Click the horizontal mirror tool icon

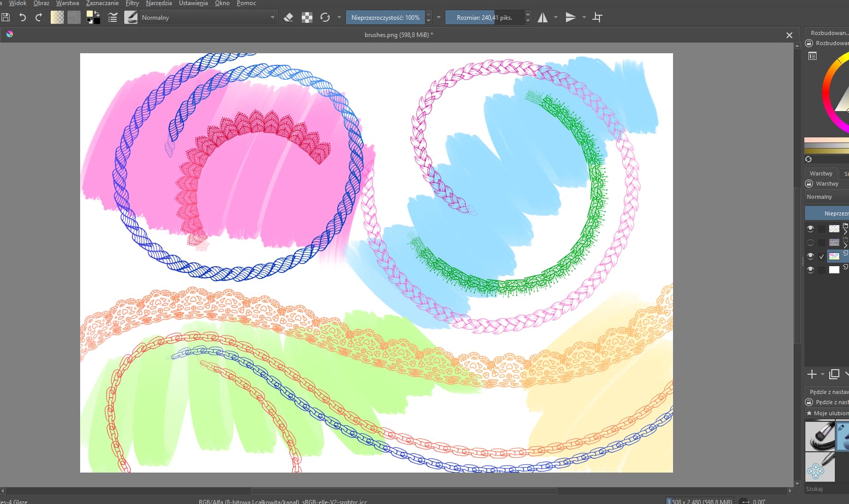click(x=543, y=18)
